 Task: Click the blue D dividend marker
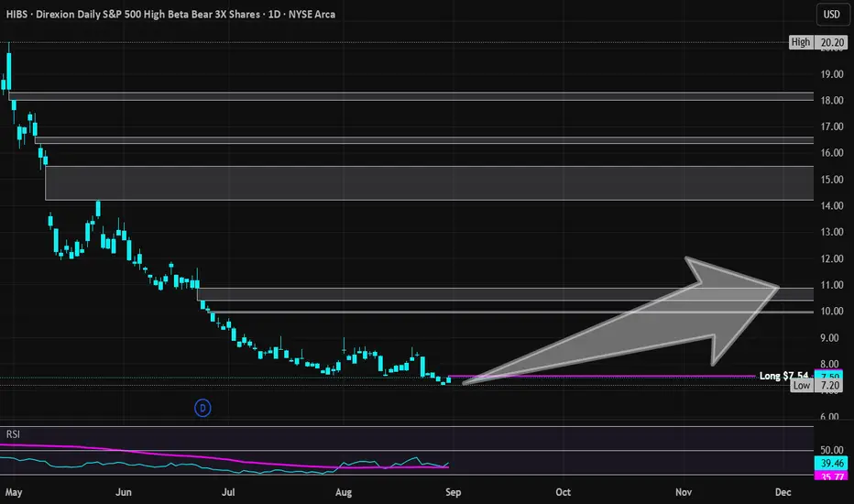(x=203, y=408)
